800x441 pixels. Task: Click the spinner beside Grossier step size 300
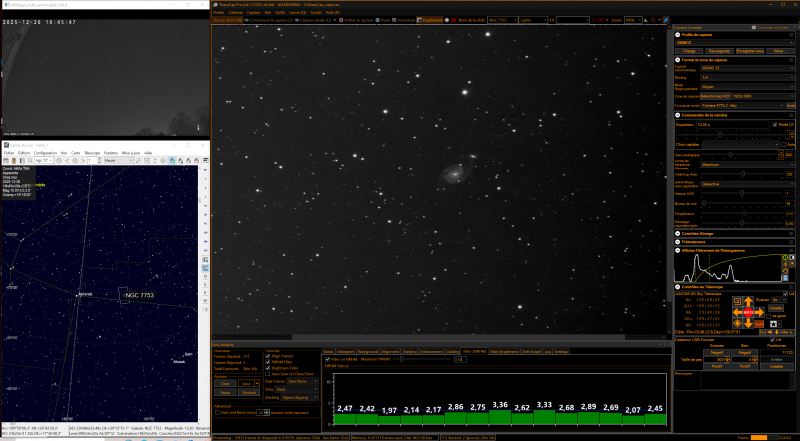[x=728, y=359]
